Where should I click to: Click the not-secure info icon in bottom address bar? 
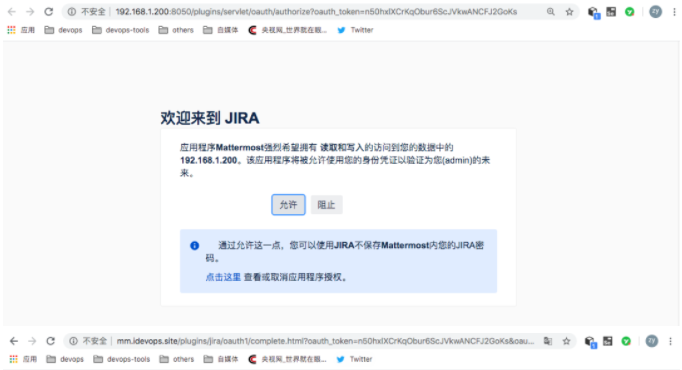point(74,341)
